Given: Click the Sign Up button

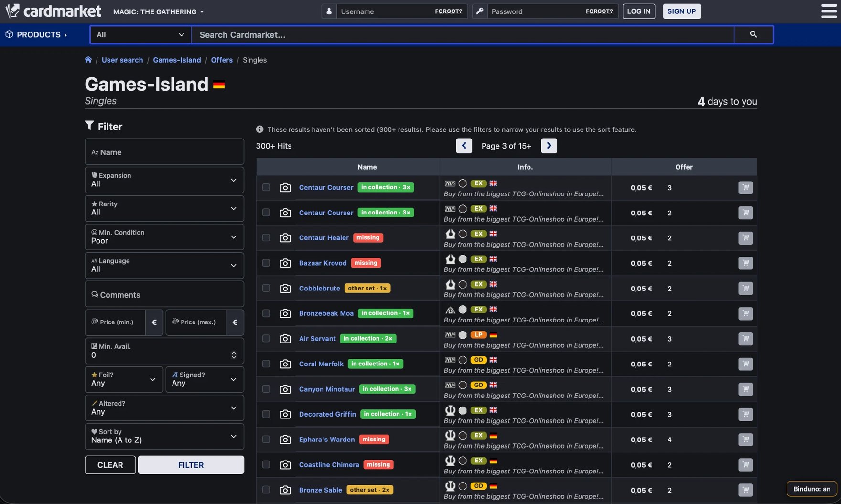Looking at the screenshot, I should [x=681, y=11].
